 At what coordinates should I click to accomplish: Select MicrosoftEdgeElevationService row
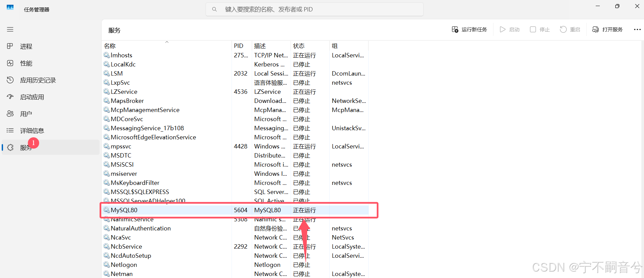tap(235, 137)
